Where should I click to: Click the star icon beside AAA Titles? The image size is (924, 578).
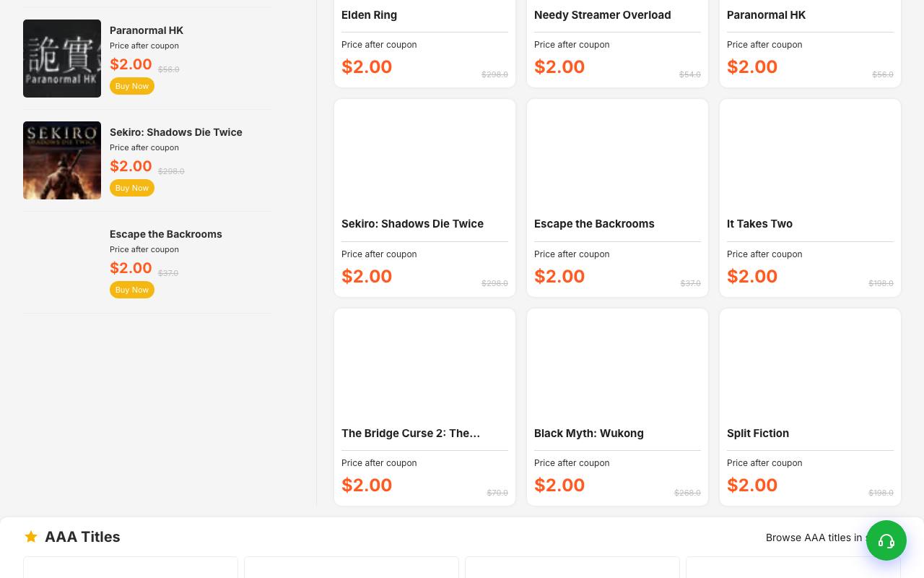[x=31, y=537]
